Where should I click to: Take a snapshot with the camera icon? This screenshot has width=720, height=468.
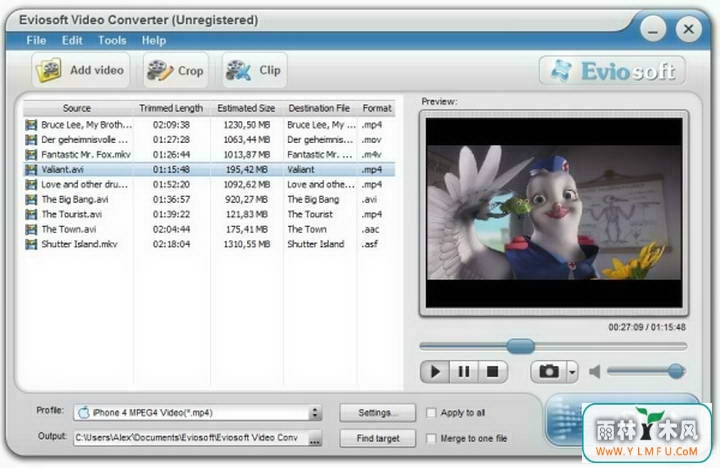point(549,371)
